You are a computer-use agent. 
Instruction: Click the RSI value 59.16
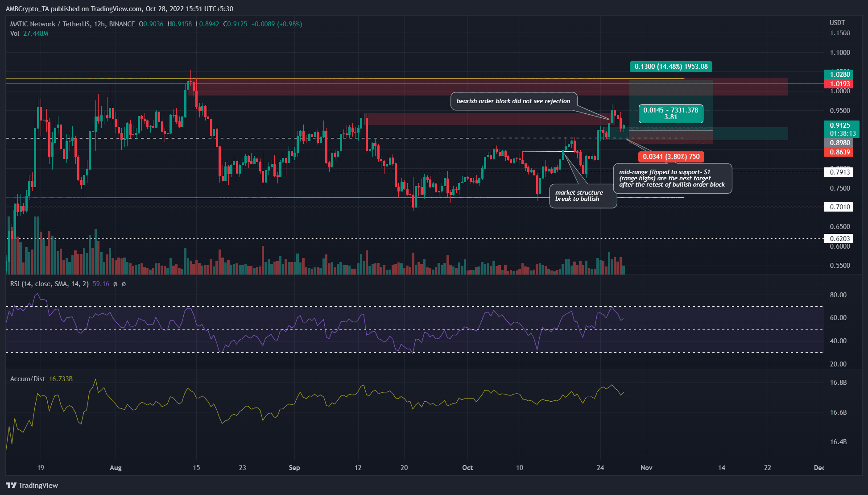click(101, 284)
